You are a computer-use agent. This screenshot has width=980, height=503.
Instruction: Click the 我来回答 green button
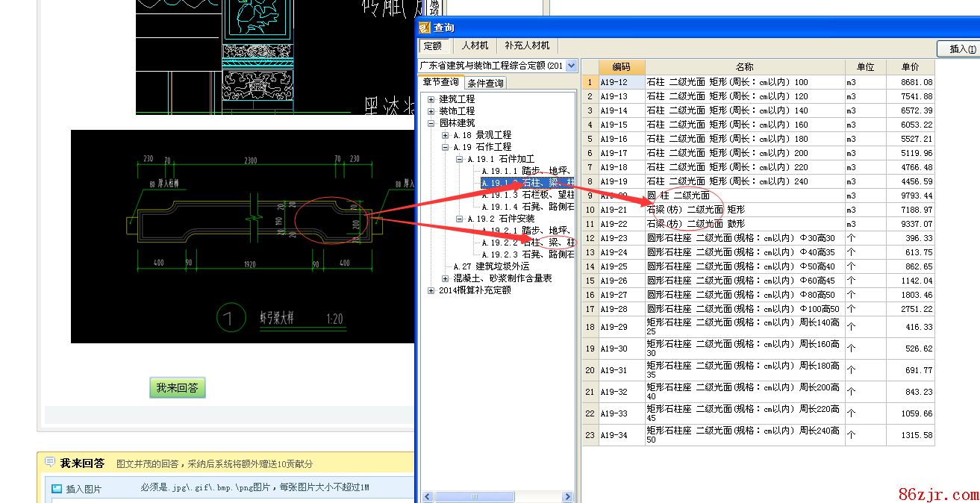(177, 387)
